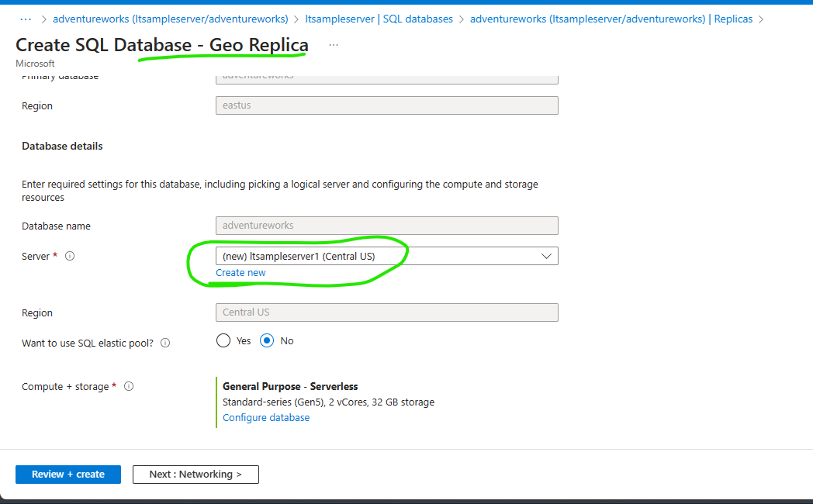The image size is (813, 504).
Task: Click Next : Networking button
Action: [195, 475]
